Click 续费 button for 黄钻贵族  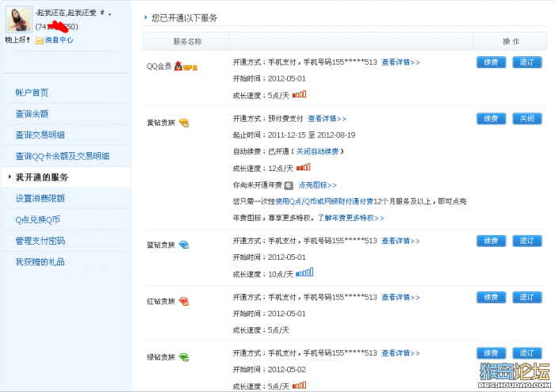[491, 119]
